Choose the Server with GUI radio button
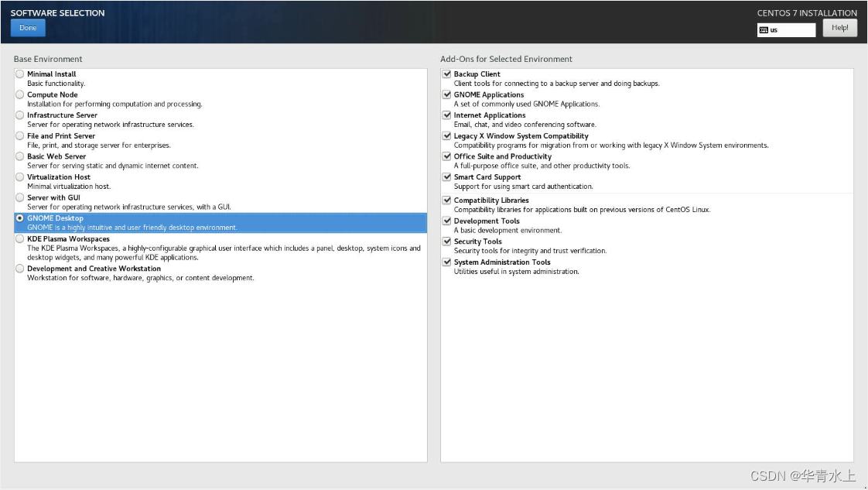This screenshot has height=490, width=868. pyautogui.click(x=20, y=197)
